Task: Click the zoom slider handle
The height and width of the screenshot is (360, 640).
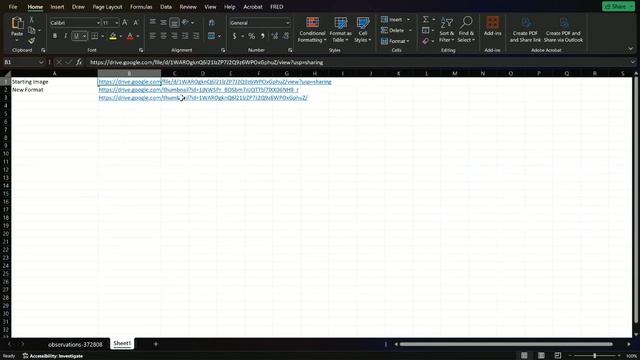Action: [595, 356]
